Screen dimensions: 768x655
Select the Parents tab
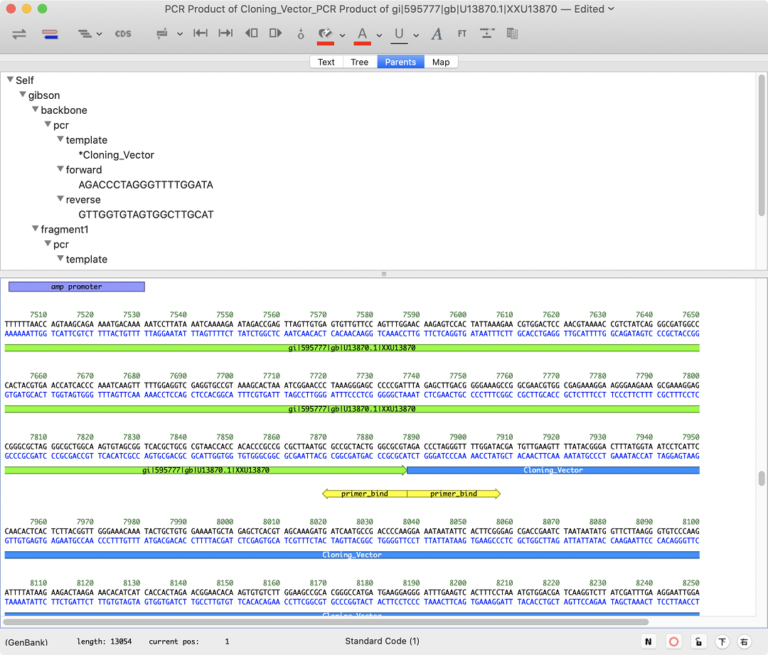tap(400, 62)
